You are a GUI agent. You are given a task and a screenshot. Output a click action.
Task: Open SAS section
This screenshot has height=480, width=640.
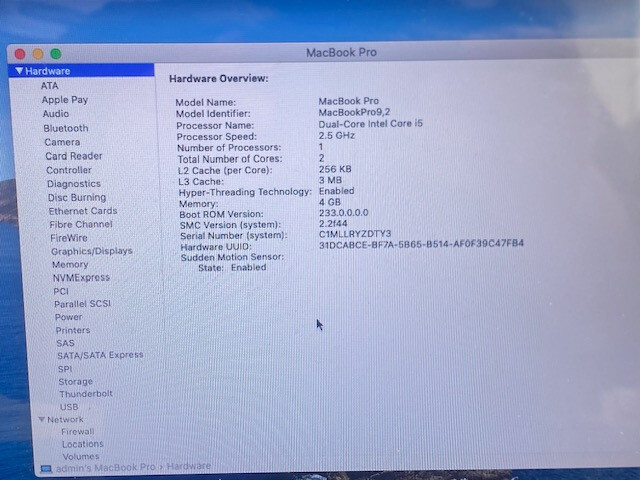click(x=65, y=343)
